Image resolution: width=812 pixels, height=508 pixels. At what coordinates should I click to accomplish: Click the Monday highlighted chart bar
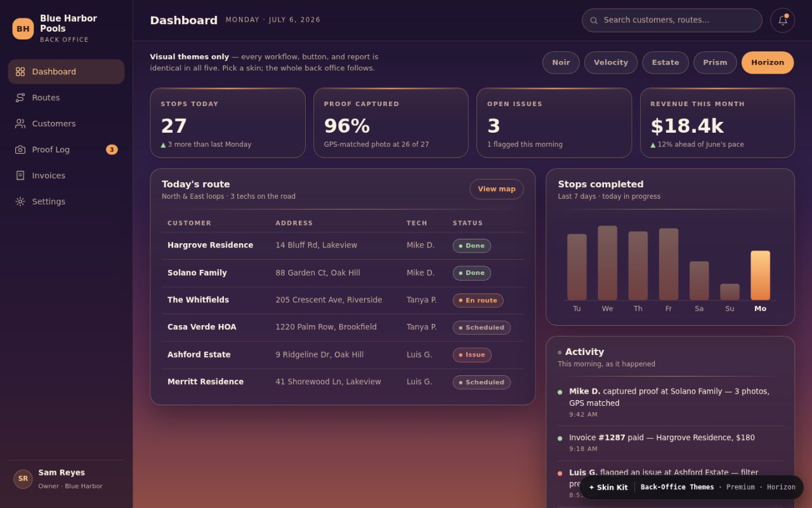point(760,276)
